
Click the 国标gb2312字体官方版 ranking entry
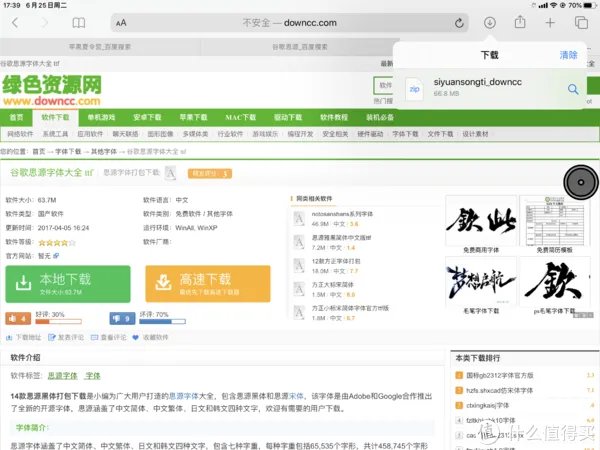(500, 375)
